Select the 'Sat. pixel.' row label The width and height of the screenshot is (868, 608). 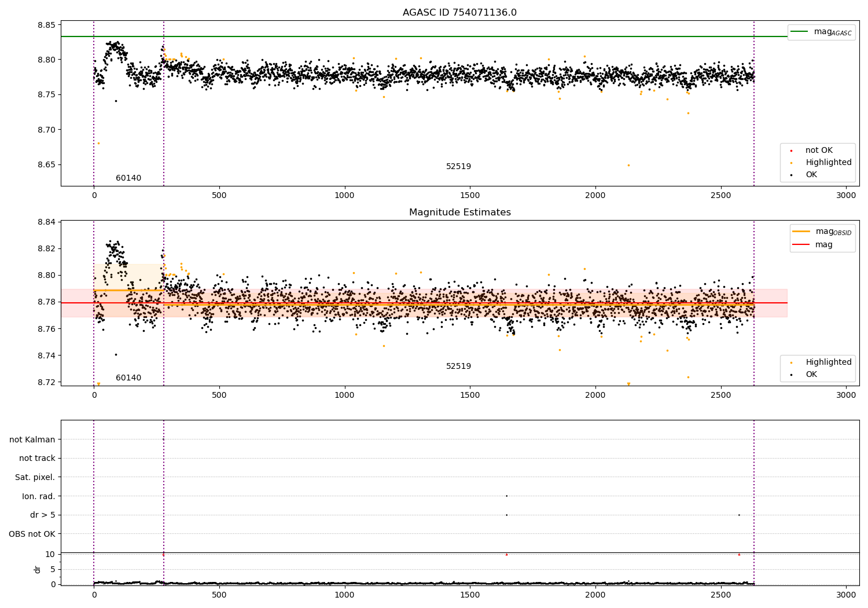(35, 477)
